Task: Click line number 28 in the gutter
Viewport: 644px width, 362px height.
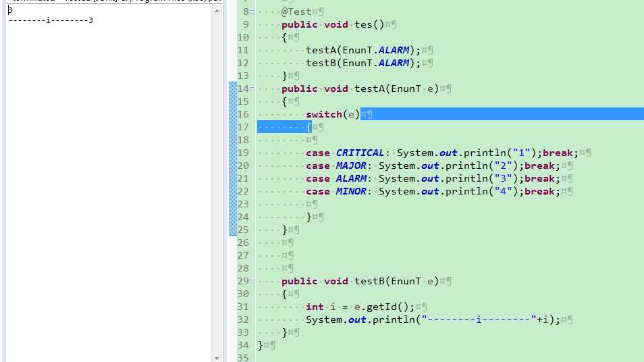Action: (243, 268)
